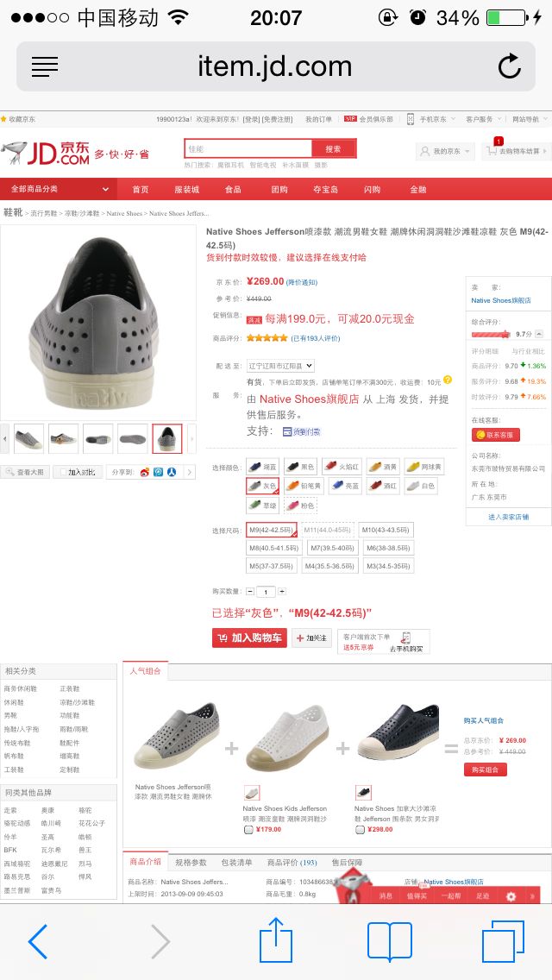552x980 pixels.
Task: Click the 加入购物车 add to cart button
Action: coord(249,638)
